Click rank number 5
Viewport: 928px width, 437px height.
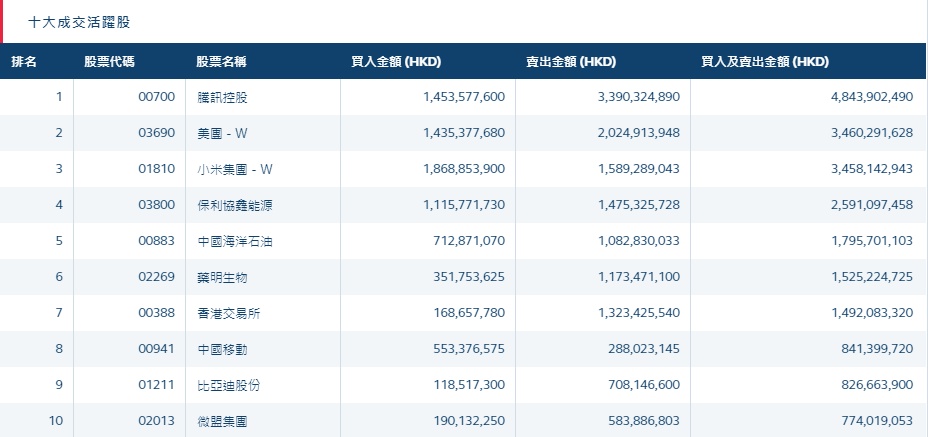click(x=59, y=241)
